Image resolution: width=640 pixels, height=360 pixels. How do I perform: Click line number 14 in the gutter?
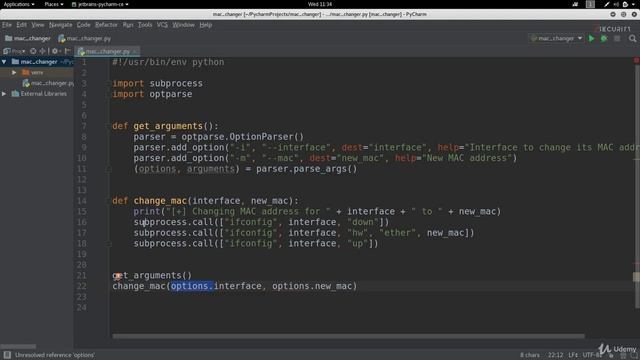pos(82,201)
